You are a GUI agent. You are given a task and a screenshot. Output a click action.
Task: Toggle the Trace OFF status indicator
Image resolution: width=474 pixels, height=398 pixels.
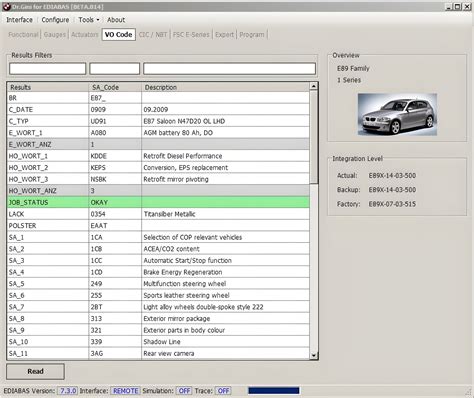coord(224,391)
